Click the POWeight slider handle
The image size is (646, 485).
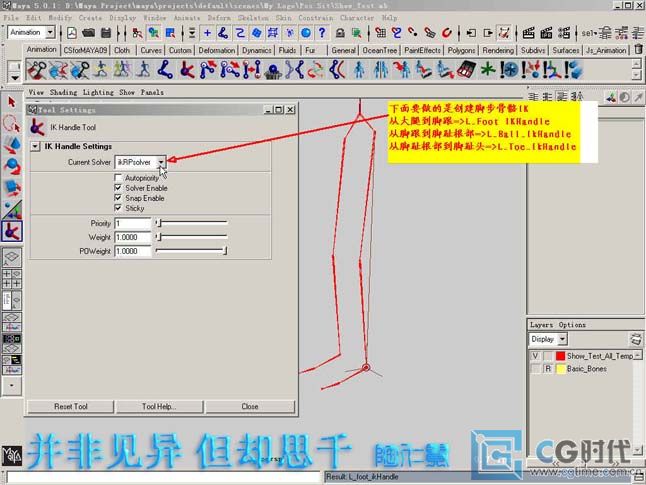coord(225,251)
